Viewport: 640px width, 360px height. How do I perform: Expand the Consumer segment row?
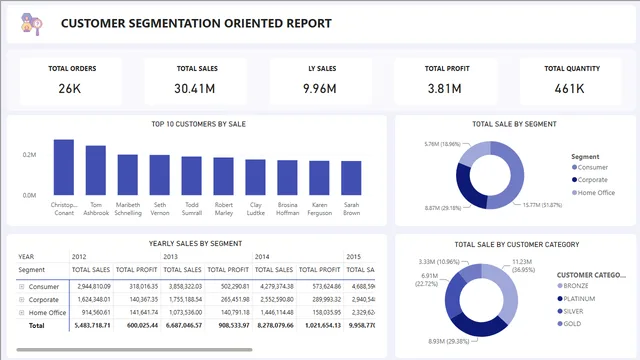coord(22,287)
